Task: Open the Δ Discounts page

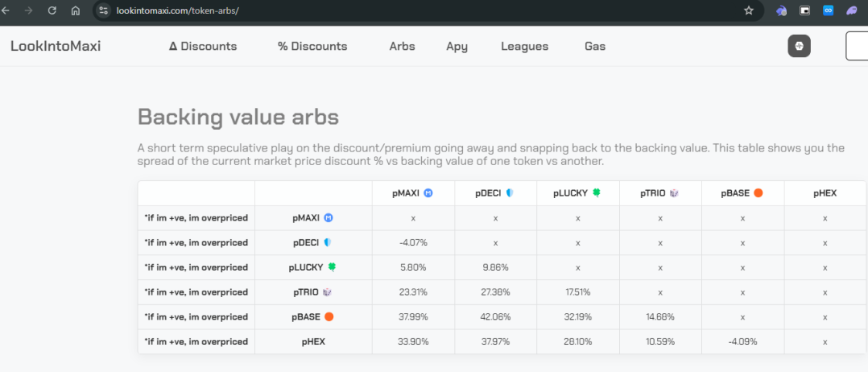Action: click(x=203, y=46)
